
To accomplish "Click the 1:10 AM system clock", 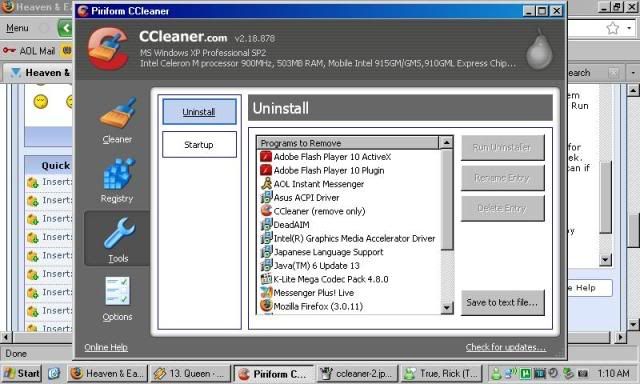I will tap(613, 373).
